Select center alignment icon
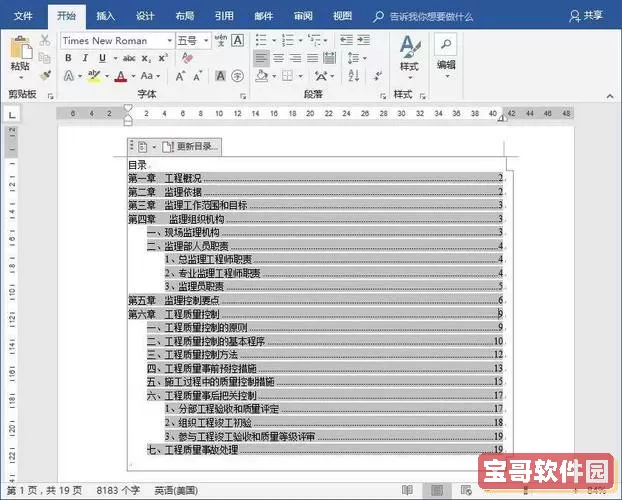The height and width of the screenshot is (500, 622). pos(278,58)
